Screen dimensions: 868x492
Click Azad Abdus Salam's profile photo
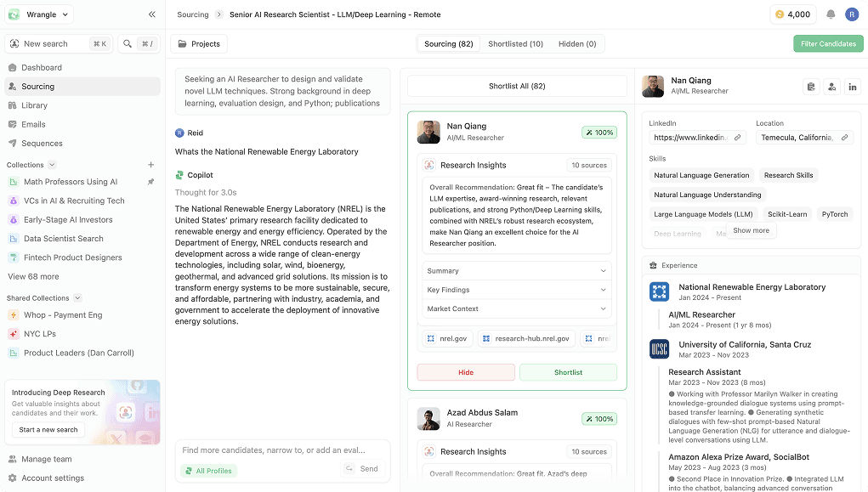(428, 419)
